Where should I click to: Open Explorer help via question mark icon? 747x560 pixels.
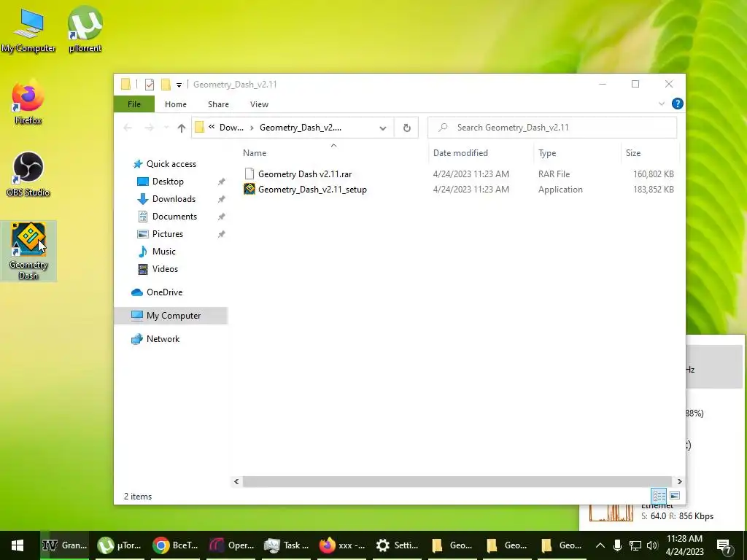coord(677,104)
